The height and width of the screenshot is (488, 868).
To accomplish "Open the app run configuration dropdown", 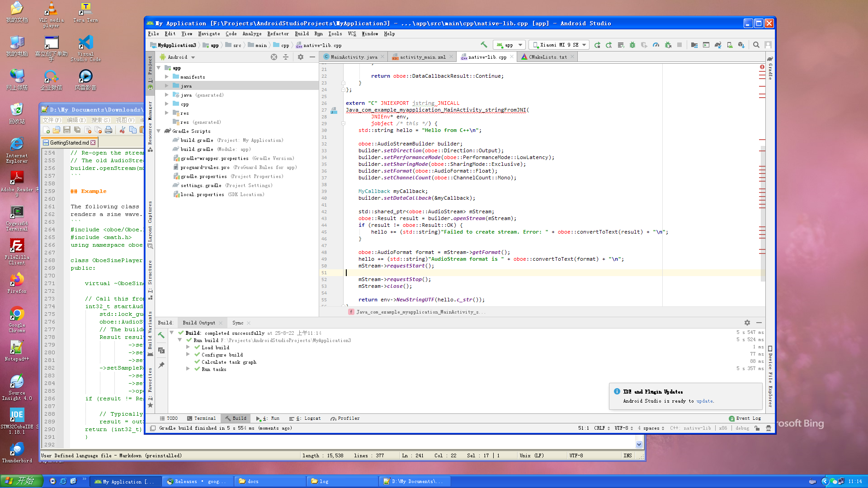I will 509,45.
